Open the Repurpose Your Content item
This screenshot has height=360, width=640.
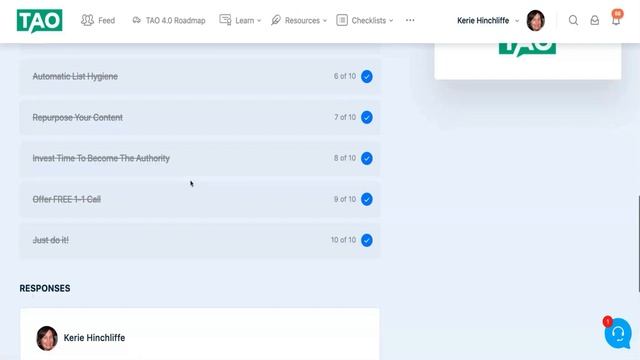200,118
